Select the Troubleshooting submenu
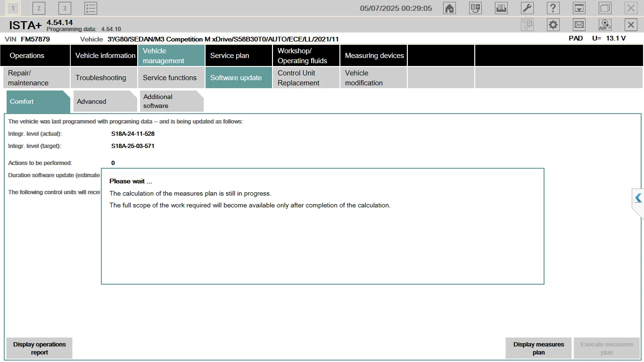 pos(104,78)
